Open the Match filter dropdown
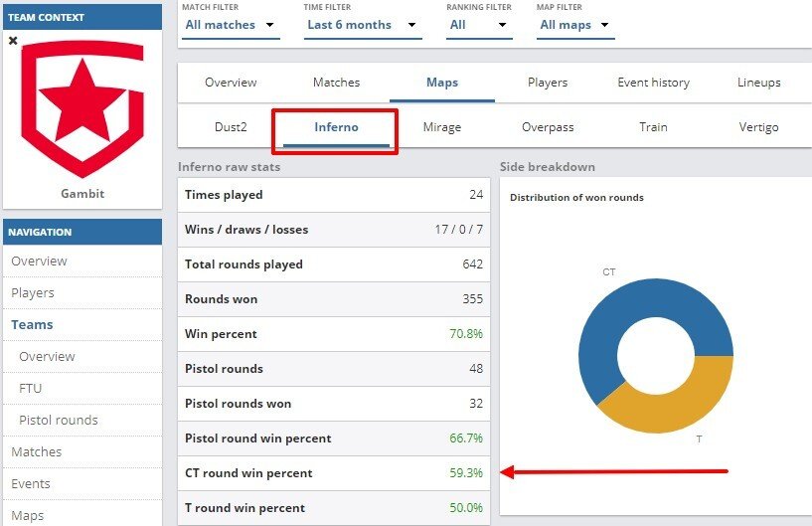Viewport: 812px width, 526px height. pyautogui.click(x=230, y=25)
